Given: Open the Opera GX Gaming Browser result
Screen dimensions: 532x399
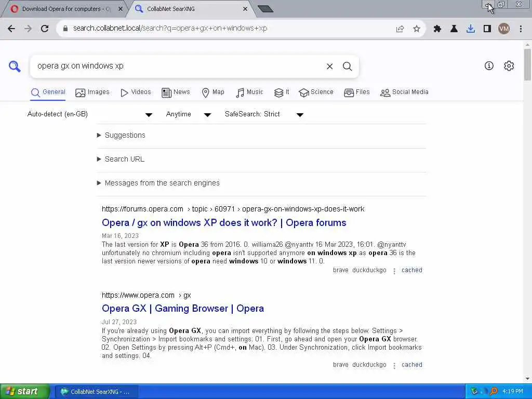Looking at the screenshot, I should (x=183, y=309).
